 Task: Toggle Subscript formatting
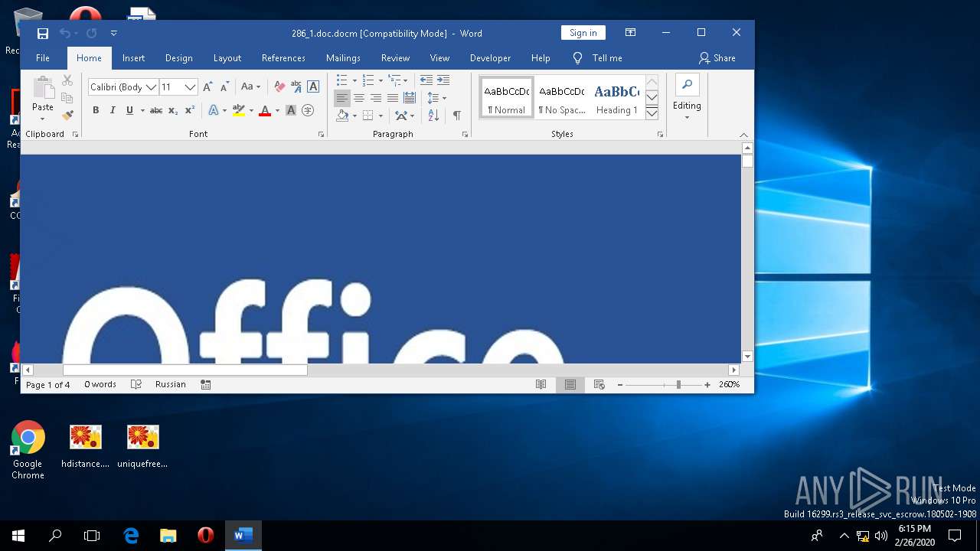click(173, 111)
